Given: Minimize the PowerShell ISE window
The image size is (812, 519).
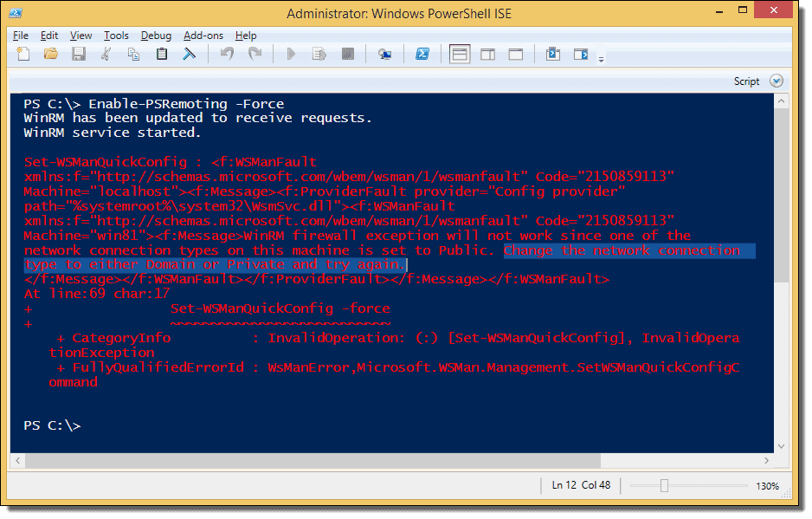Looking at the screenshot, I should [x=719, y=11].
